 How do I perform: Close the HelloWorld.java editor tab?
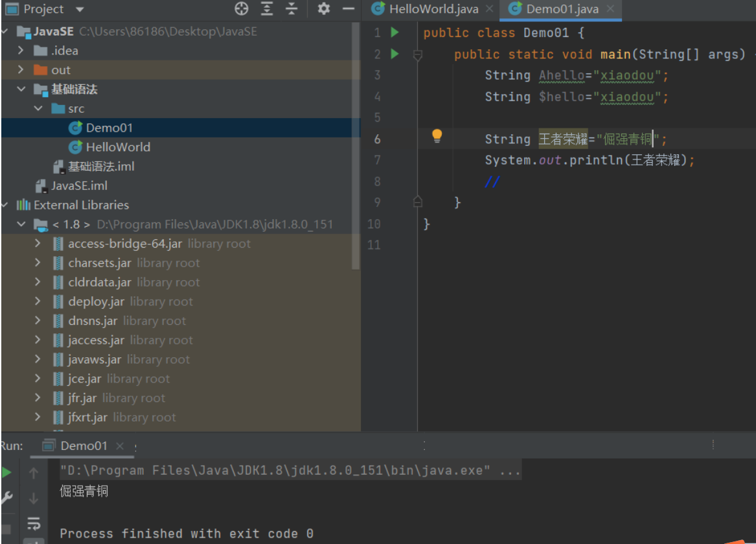point(489,8)
